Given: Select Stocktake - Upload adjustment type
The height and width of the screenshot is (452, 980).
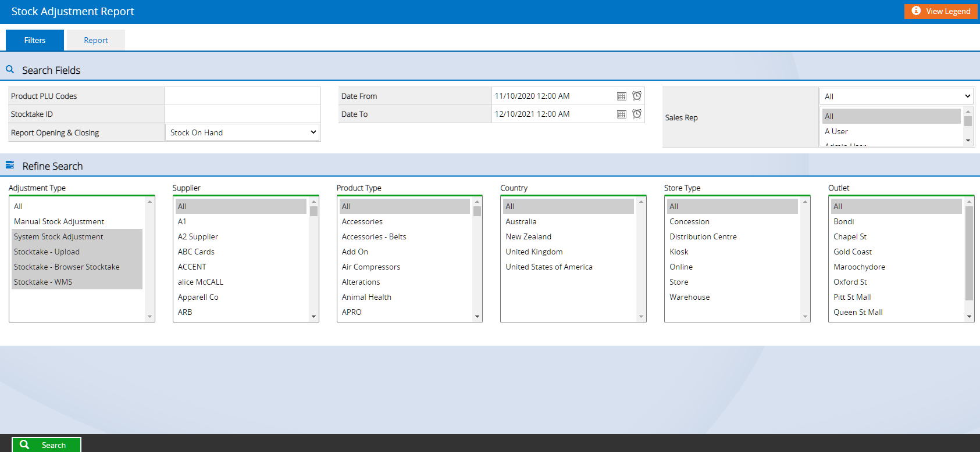Looking at the screenshot, I should pos(77,252).
